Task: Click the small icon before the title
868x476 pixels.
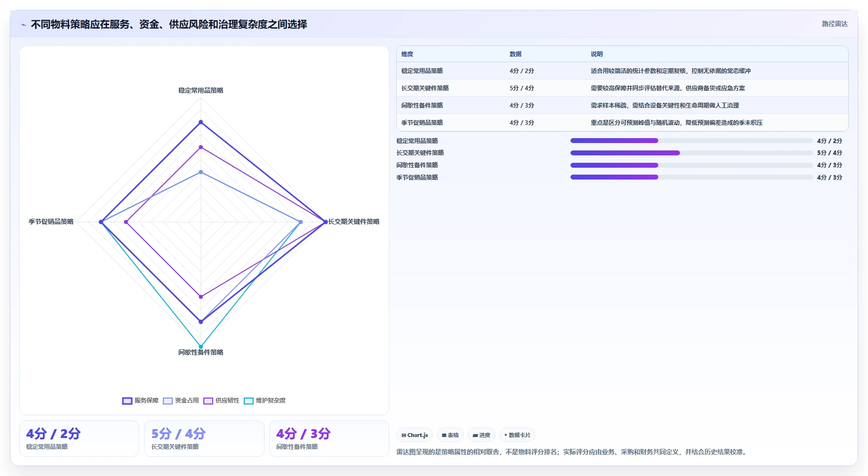Action: pyautogui.click(x=23, y=25)
